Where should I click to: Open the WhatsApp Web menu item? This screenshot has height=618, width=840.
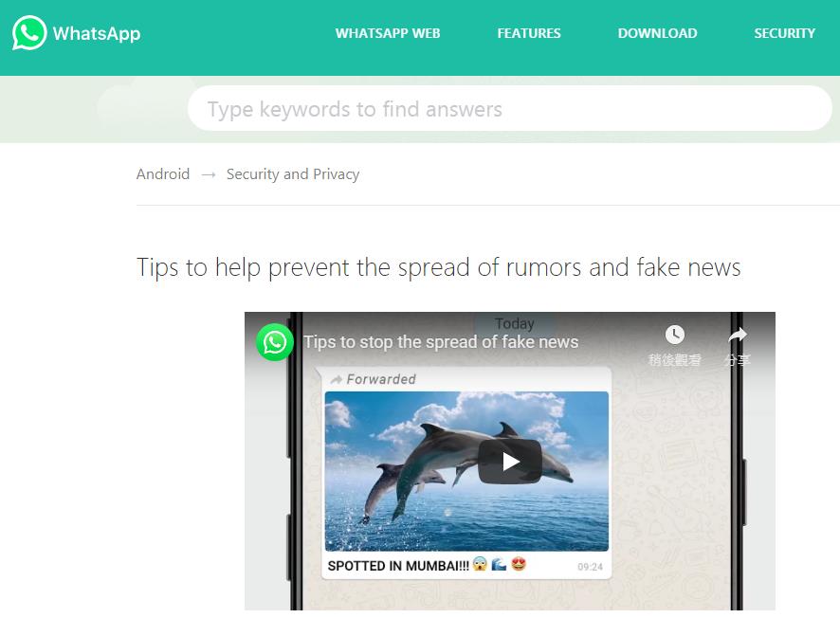[x=388, y=33]
